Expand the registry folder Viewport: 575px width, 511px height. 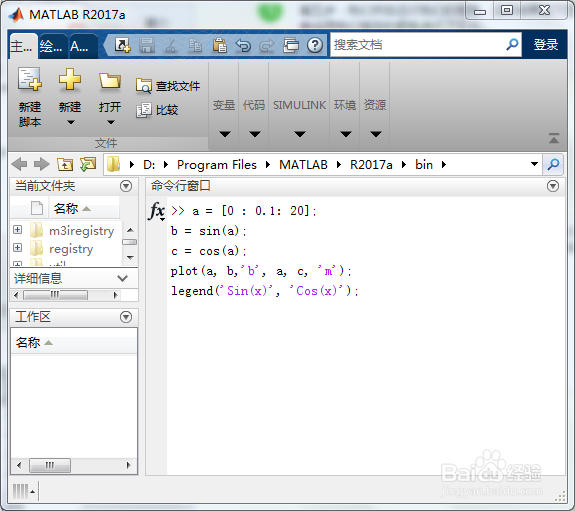[17, 248]
